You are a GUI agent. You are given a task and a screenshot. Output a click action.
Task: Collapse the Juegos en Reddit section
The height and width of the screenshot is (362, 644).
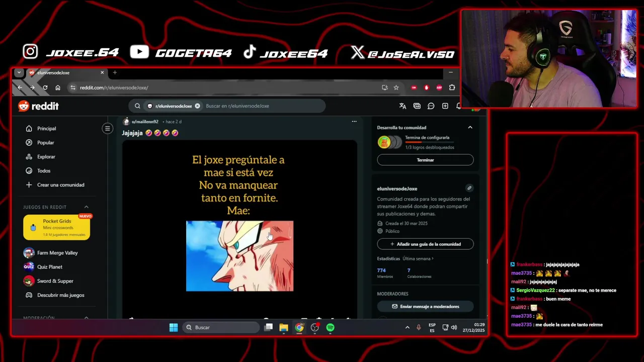coord(86,207)
